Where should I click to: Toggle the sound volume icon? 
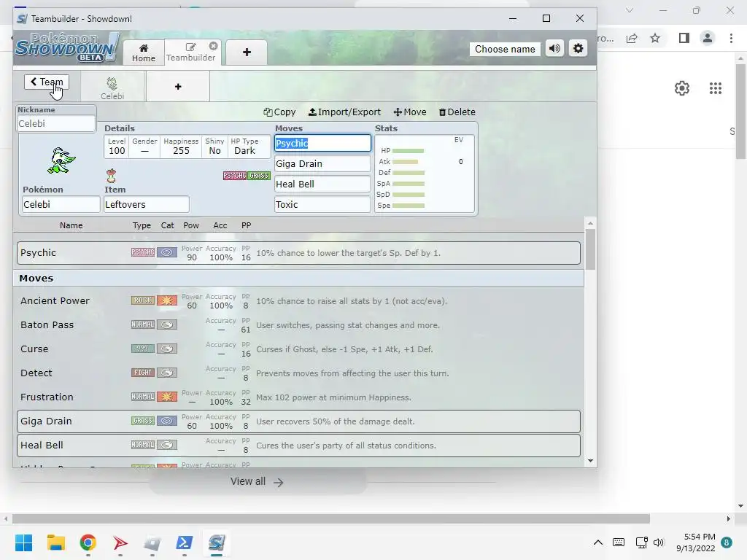[554, 49]
